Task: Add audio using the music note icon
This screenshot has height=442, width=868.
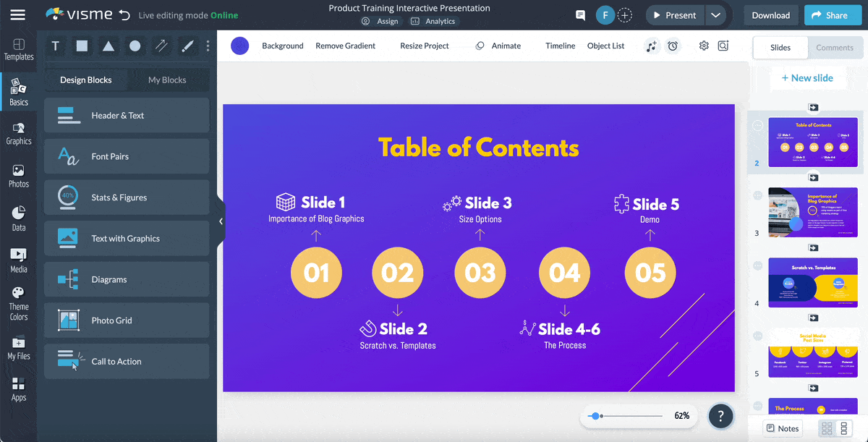Action: click(x=651, y=46)
